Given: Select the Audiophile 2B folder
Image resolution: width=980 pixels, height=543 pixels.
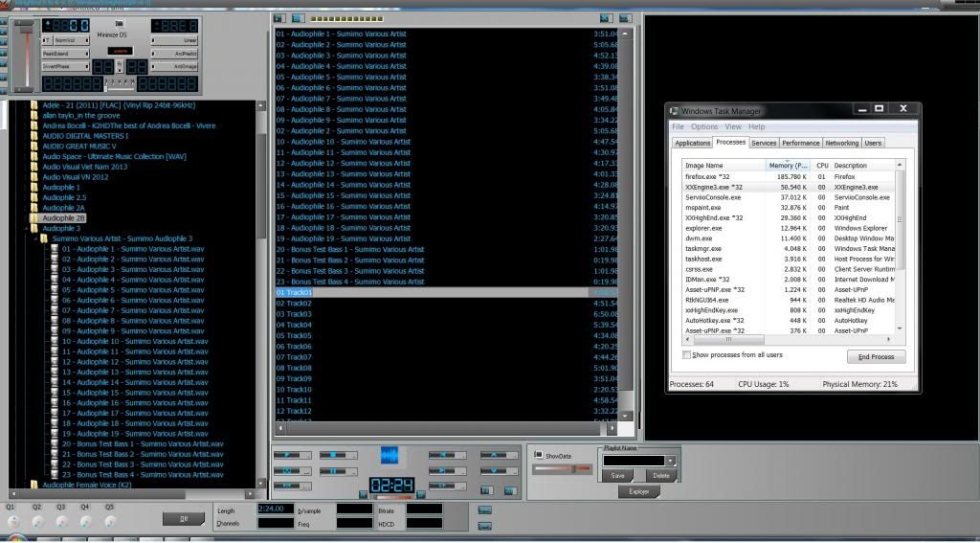Looking at the screenshot, I should point(63,218).
